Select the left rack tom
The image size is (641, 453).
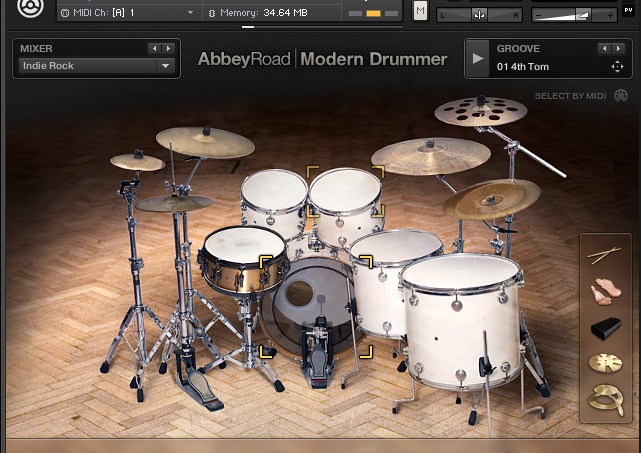tap(274, 203)
